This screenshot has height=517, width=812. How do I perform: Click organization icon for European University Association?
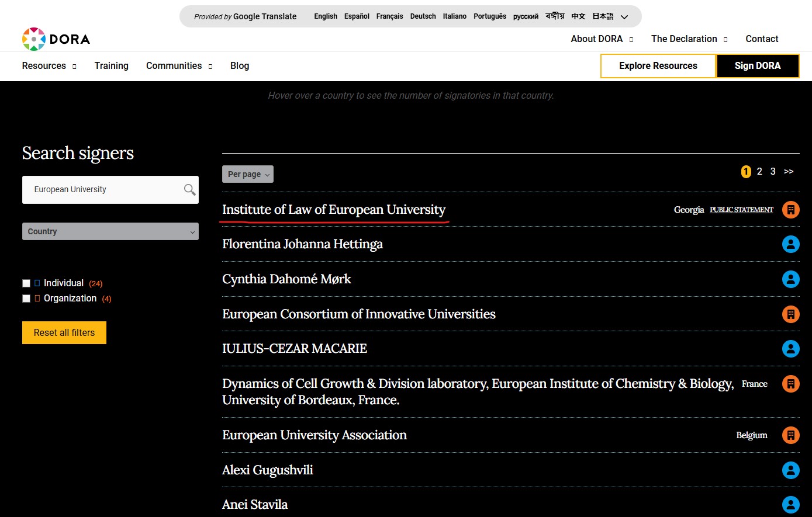(x=790, y=435)
